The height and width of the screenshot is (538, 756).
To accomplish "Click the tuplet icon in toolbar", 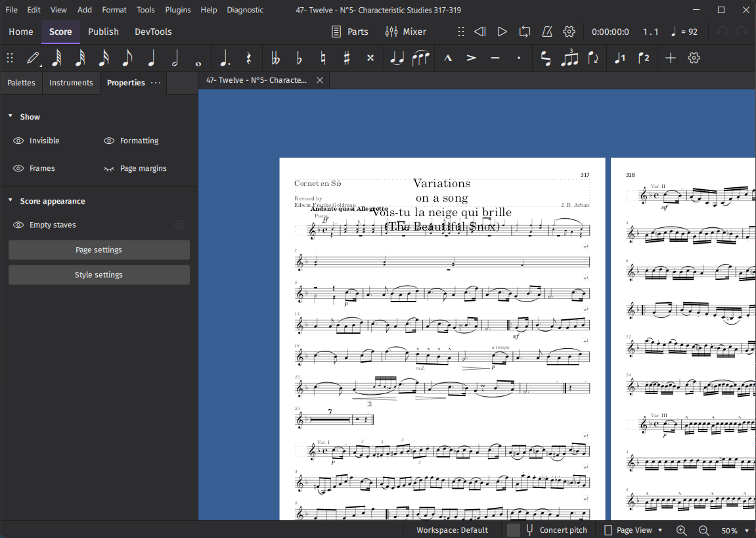I will (569, 58).
